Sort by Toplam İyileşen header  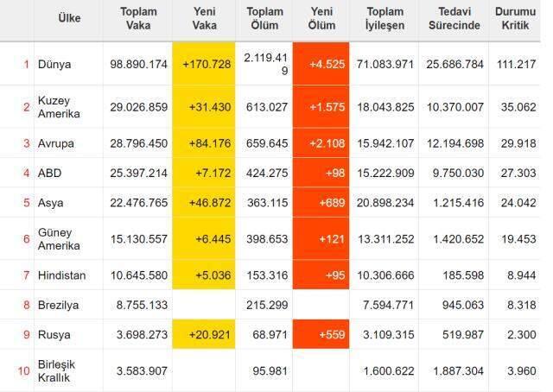[x=385, y=18]
